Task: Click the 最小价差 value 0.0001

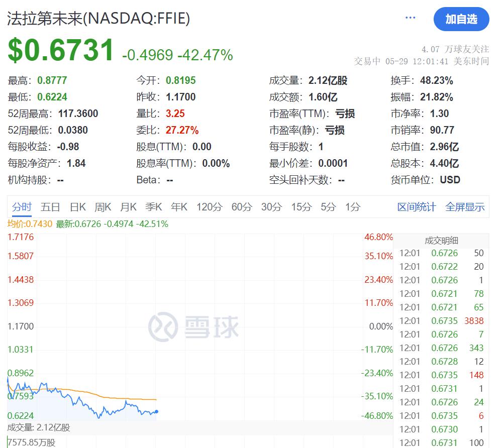Action: pyautogui.click(x=333, y=163)
